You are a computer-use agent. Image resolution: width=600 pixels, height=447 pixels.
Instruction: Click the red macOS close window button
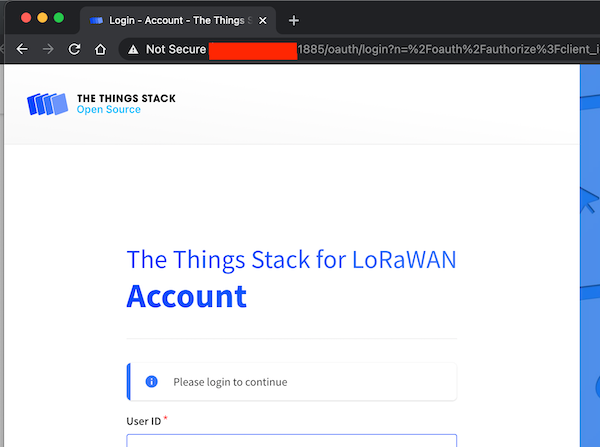26,18
